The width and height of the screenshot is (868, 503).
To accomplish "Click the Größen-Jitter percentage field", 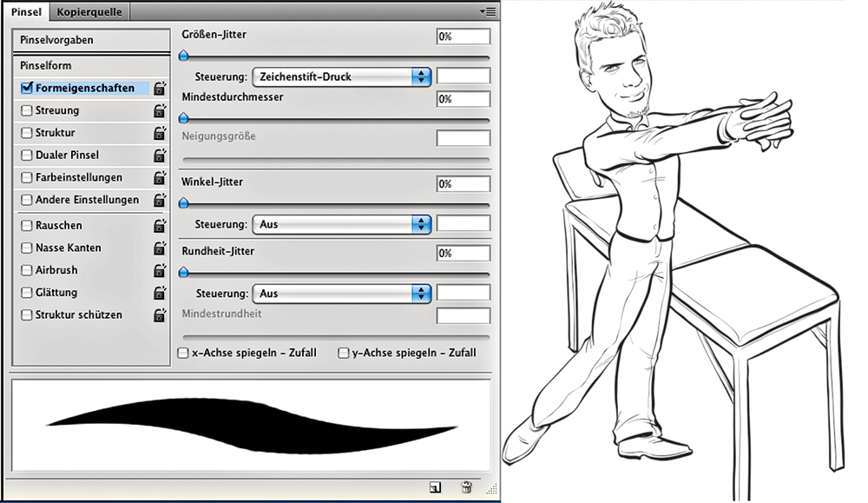I will 463,36.
